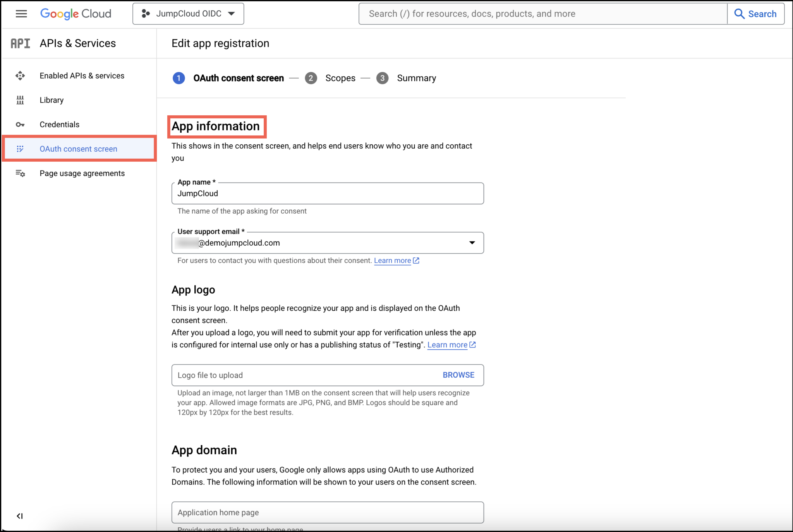Select the Credentials key icon

tap(20, 124)
